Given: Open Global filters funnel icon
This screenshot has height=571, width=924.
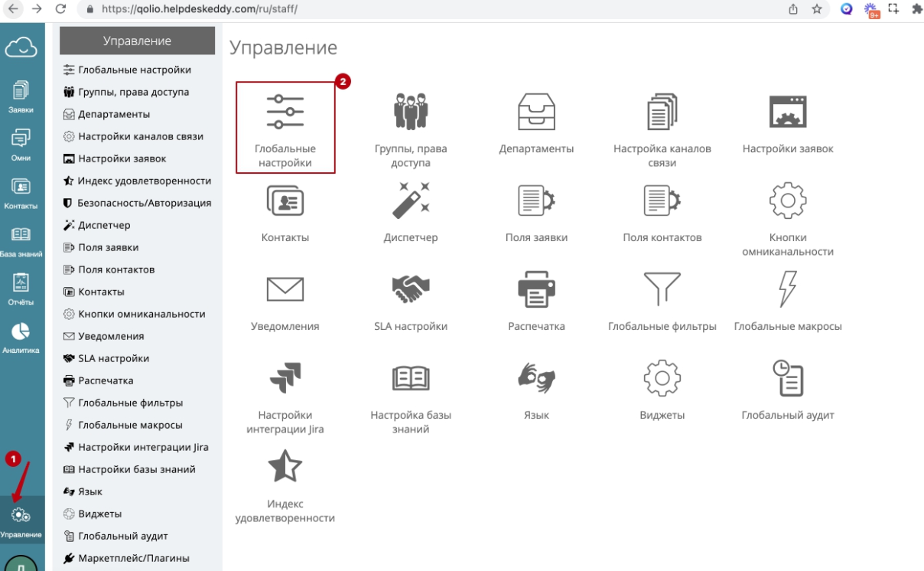Looking at the screenshot, I should point(662,289).
